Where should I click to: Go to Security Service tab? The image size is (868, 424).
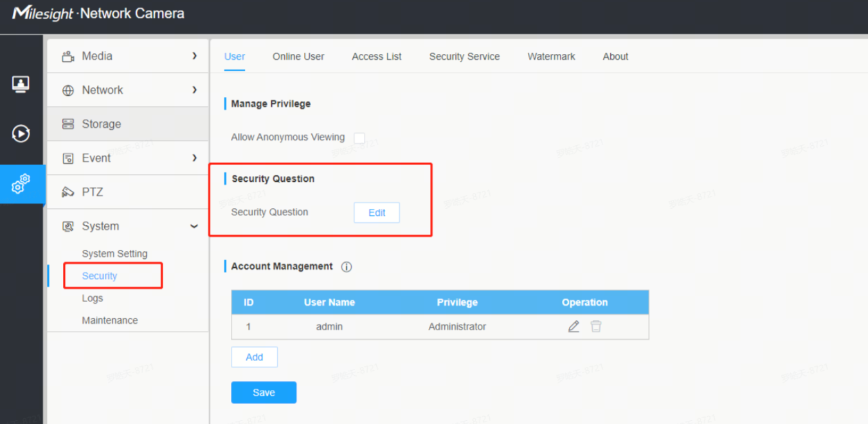click(464, 57)
